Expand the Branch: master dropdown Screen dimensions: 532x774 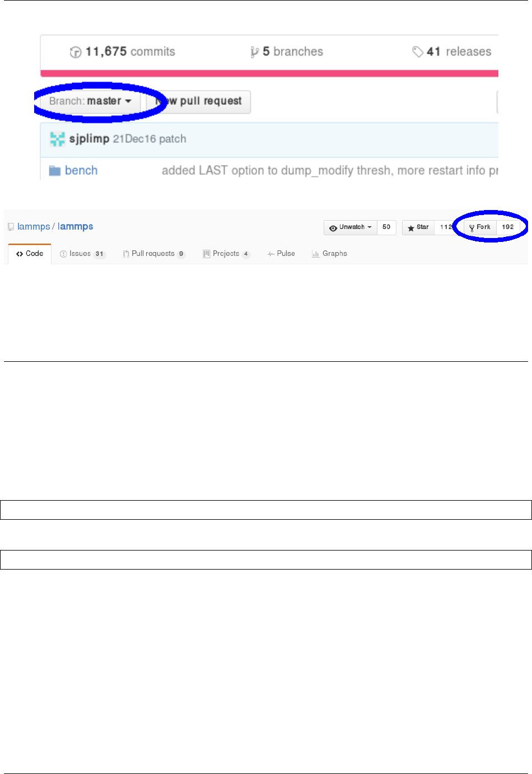click(90, 101)
